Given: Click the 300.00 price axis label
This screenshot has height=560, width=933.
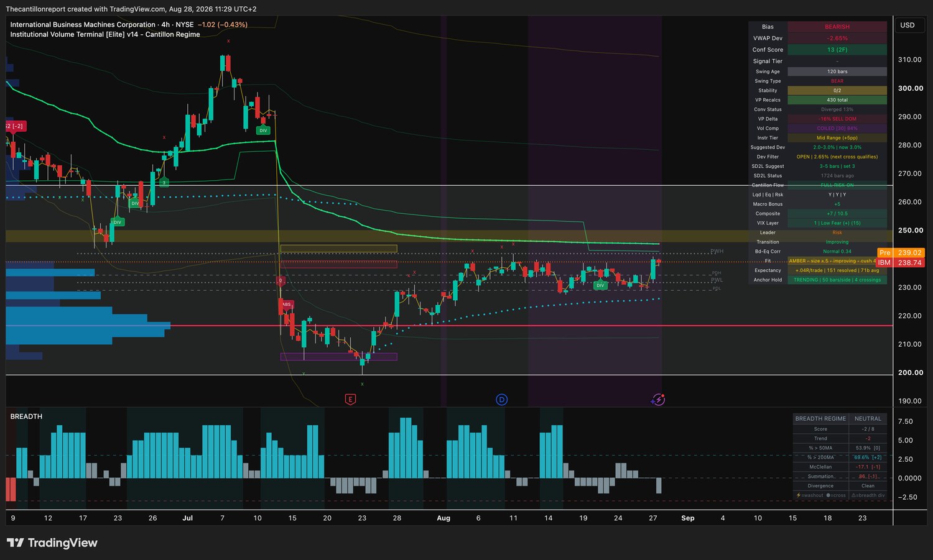Looking at the screenshot, I should click(x=910, y=88).
